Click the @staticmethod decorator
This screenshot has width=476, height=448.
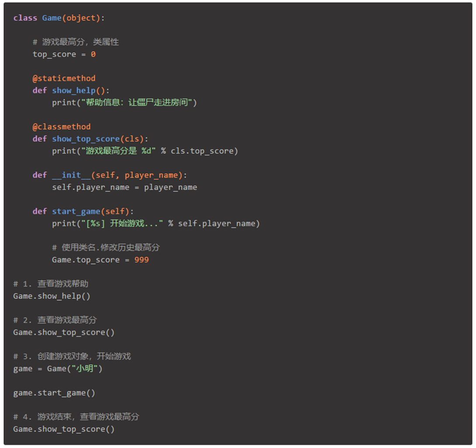(64, 78)
